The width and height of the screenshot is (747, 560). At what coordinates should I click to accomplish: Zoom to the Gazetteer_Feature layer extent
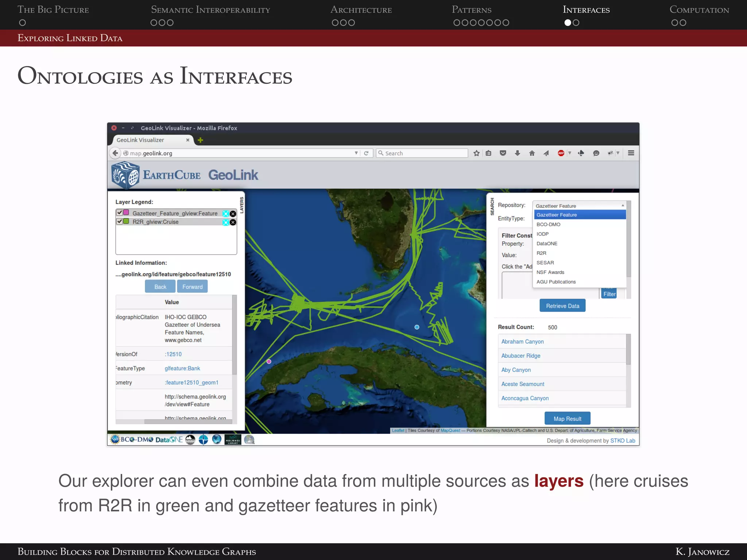pos(225,214)
